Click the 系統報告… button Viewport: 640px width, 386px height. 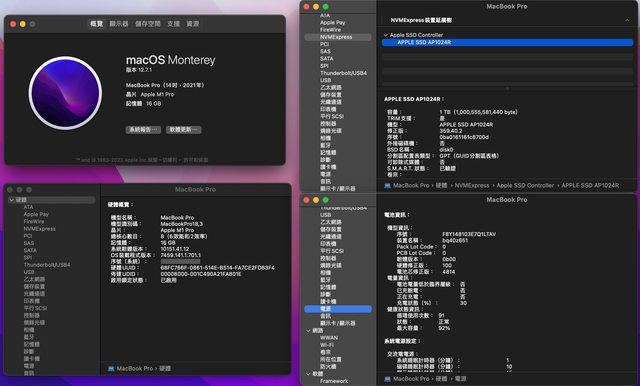[x=143, y=130]
